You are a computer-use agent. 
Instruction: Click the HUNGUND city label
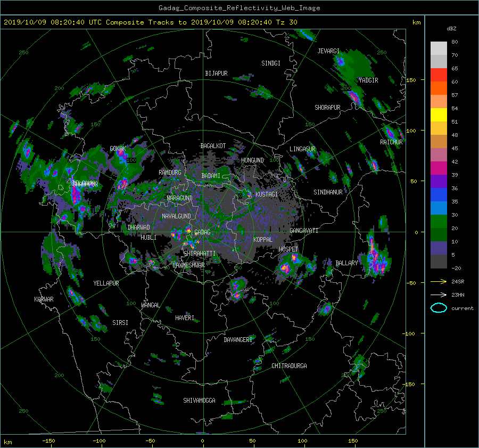(x=252, y=160)
